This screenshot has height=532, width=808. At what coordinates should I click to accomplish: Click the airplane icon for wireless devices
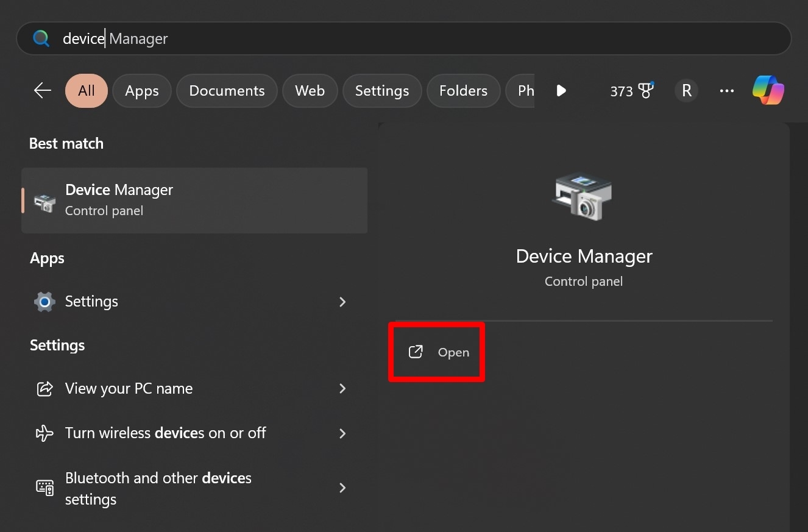(44, 433)
